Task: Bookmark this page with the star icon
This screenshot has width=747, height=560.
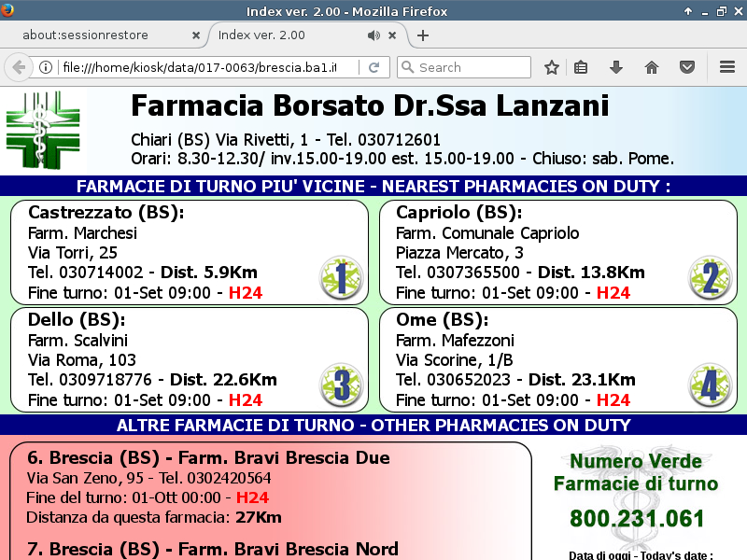Action: point(552,67)
